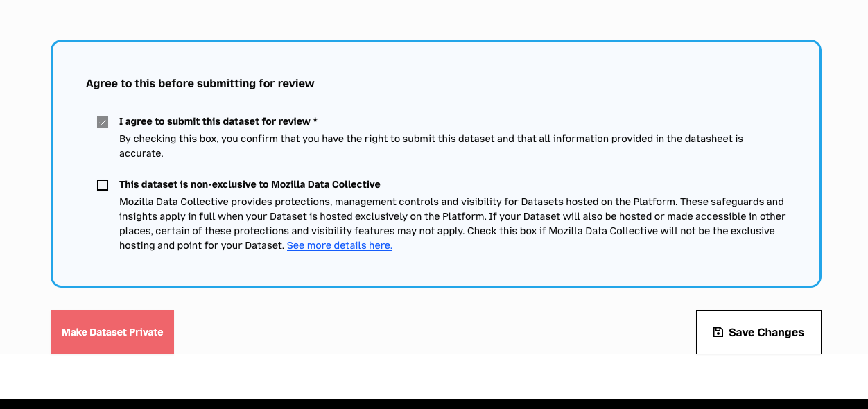868x409 pixels.
Task: Click the horizontal divider line above the panel
Action: [x=436, y=17]
